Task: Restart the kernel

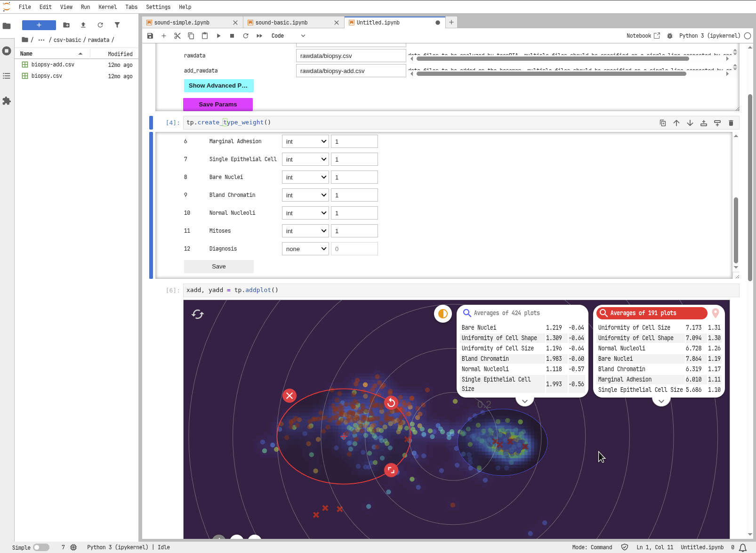Action: pyautogui.click(x=246, y=36)
